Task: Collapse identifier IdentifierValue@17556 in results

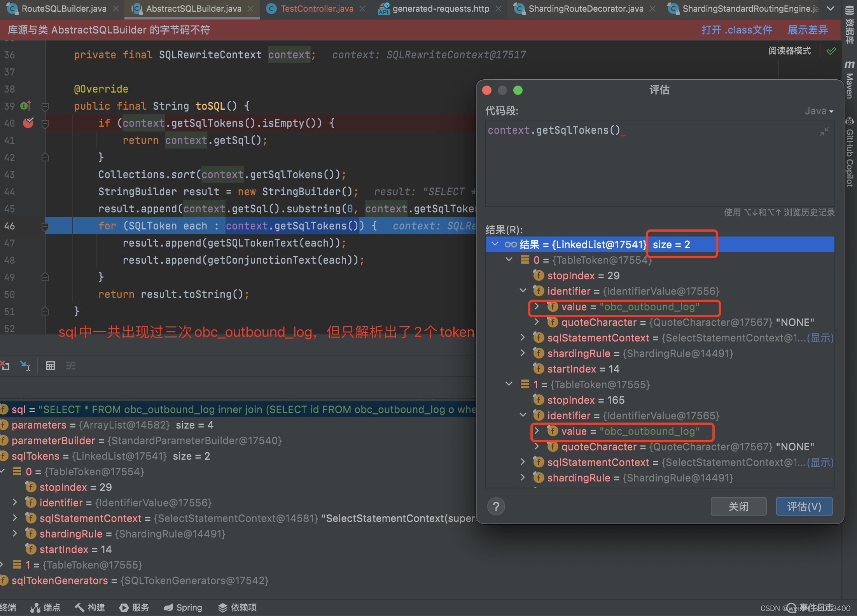Action: click(523, 291)
